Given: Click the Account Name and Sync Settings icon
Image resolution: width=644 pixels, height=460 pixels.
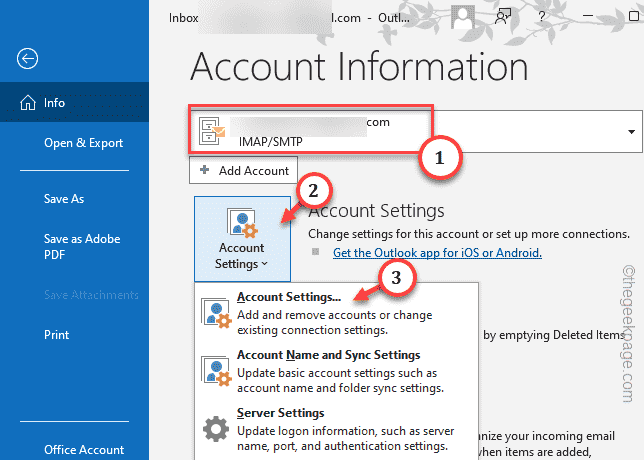Looking at the screenshot, I should 216,371.
